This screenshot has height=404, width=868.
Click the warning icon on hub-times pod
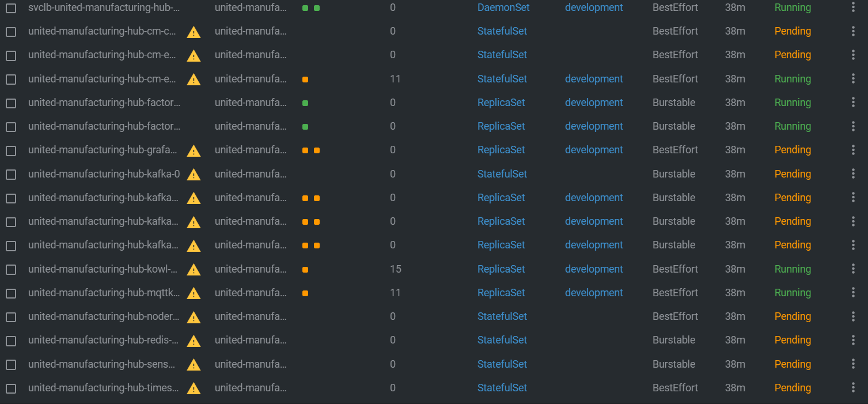click(194, 388)
